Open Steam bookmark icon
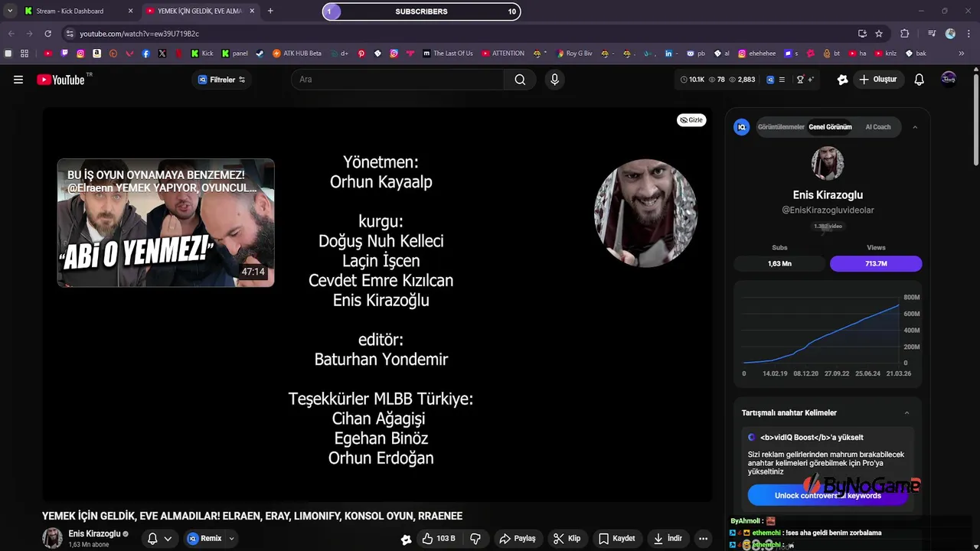Image resolution: width=980 pixels, height=551 pixels. (x=260, y=54)
